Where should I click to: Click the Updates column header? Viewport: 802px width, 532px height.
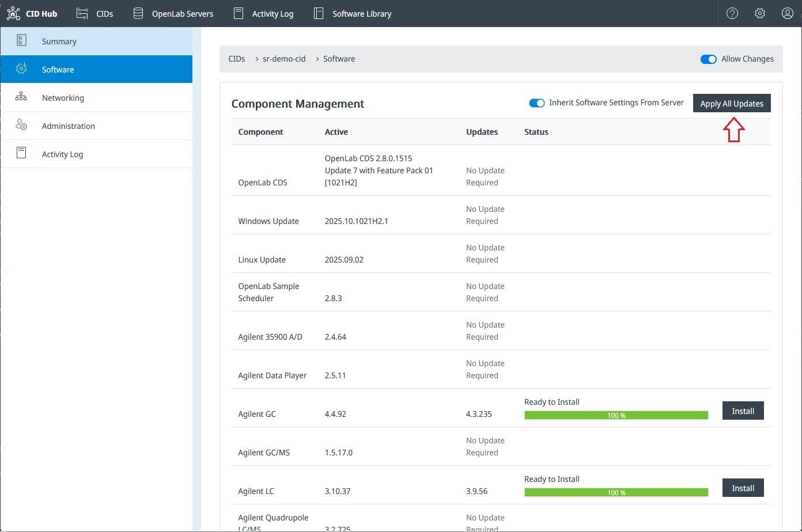pyautogui.click(x=482, y=132)
